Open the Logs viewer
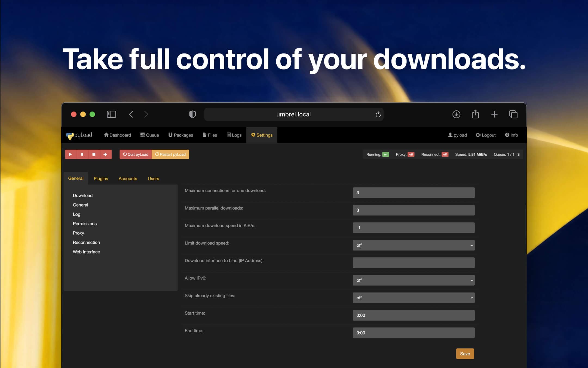 (234, 135)
